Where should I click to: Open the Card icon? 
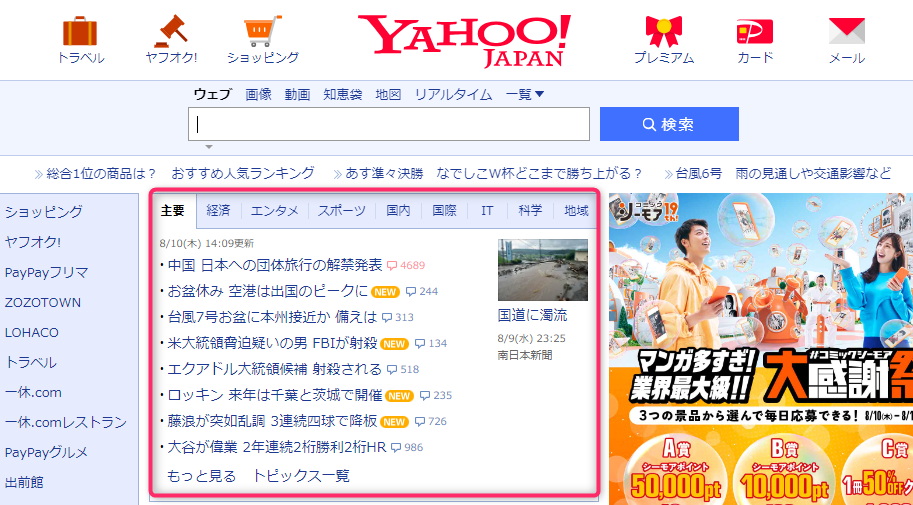click(755, 32)
